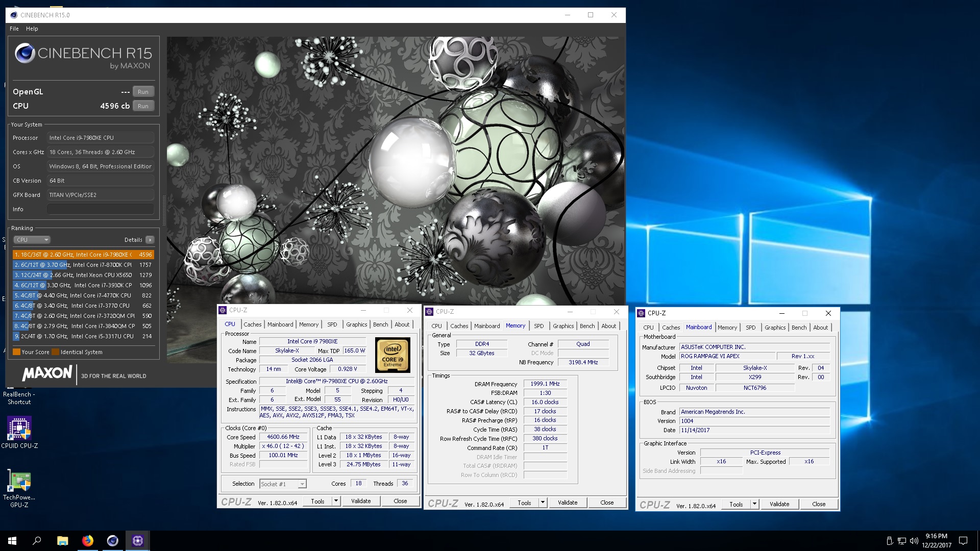This screenshot has height=551, width=980.
Task: Click Validate in the first CPU-Z window
Action: coord(361,501)
